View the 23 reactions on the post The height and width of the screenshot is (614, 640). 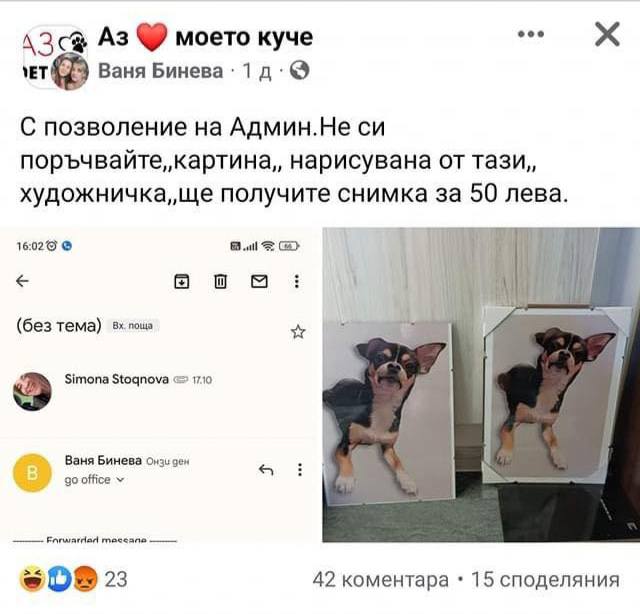click(x=74, y=579)
